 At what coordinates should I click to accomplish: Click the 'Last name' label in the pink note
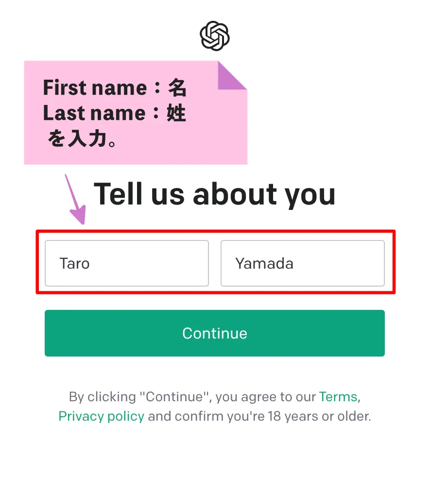tap(94, 113)
